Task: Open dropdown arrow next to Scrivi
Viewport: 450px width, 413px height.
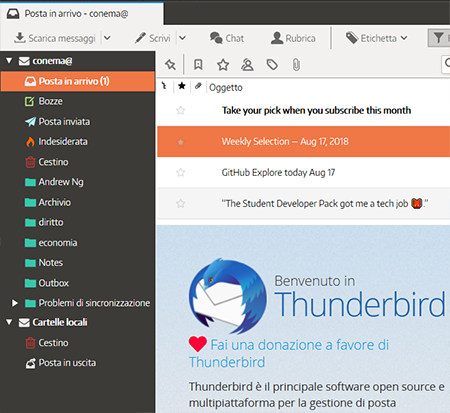Action: tap(182, 38)
